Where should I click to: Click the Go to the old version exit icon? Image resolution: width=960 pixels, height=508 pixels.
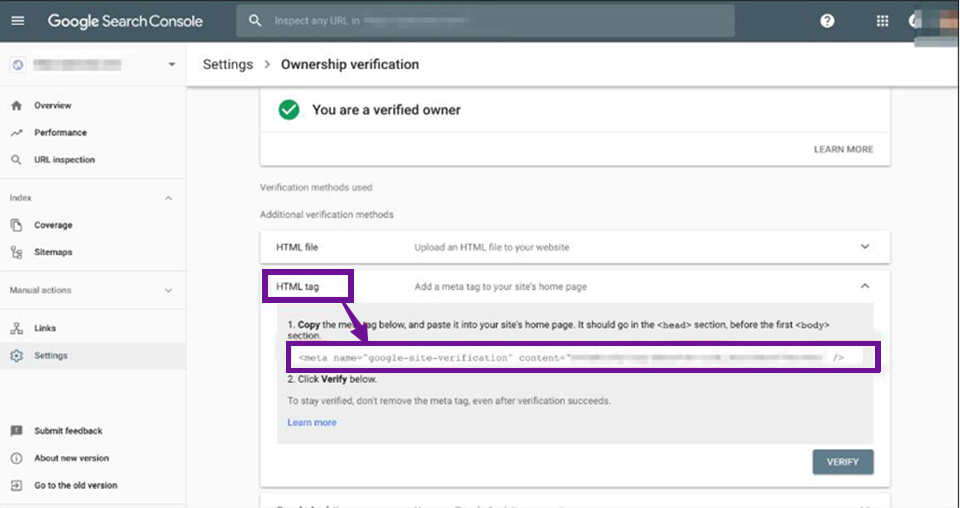(x=17, y=485)
